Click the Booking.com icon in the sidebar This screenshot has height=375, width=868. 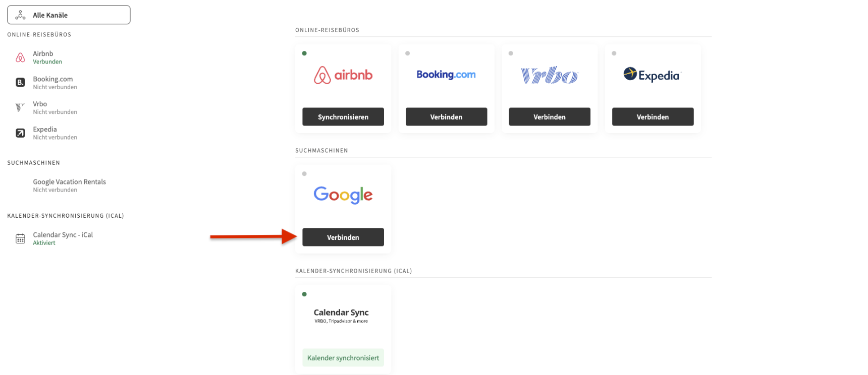point(20,82)
